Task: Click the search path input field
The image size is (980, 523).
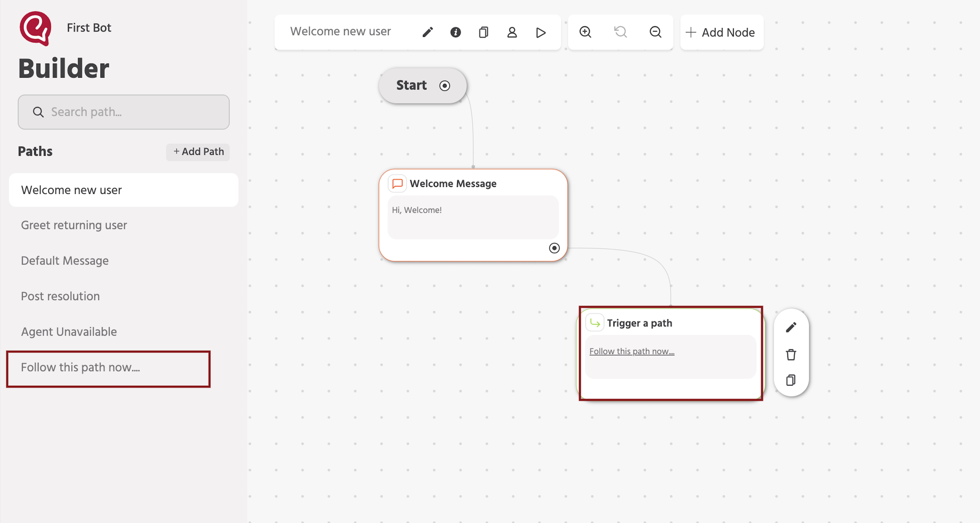Action: pyautogui.click(x=124, y=112)
